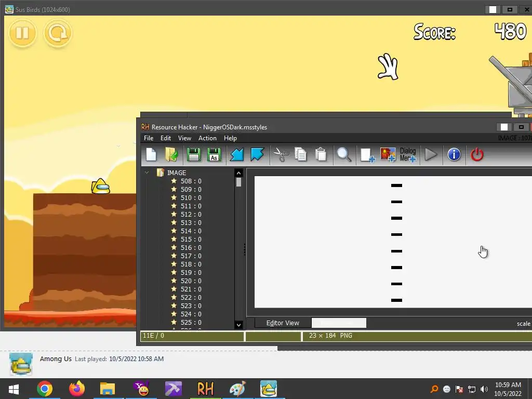Open the Edit menu
532x399 pixels.
tap(166, 138)
